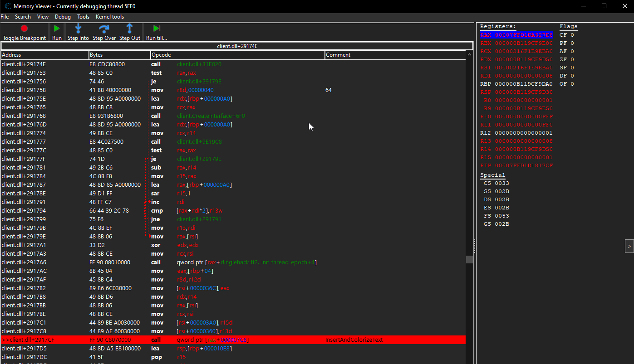Select the row at client.dll+29174E
The image size is (634, 364).
click(x=233, y=64)
